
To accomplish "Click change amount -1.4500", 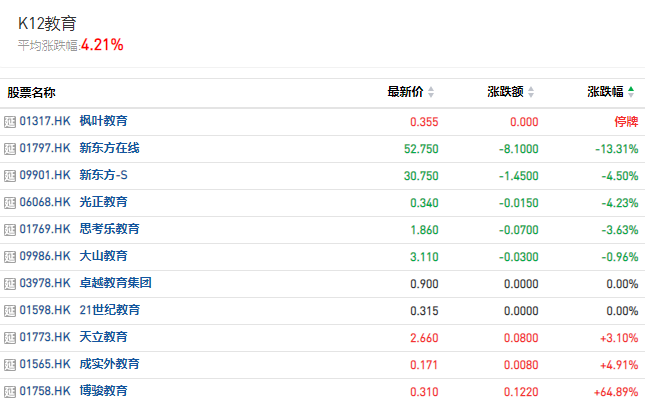I will point(519,176).
